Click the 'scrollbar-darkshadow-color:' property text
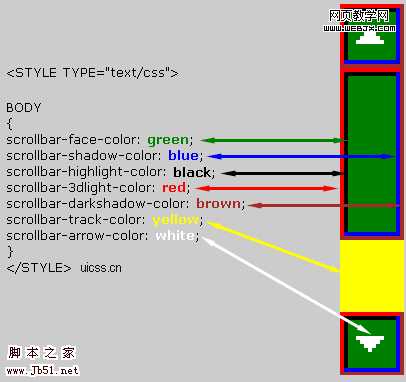Screen dimensions: 406x382 point(98,203)
